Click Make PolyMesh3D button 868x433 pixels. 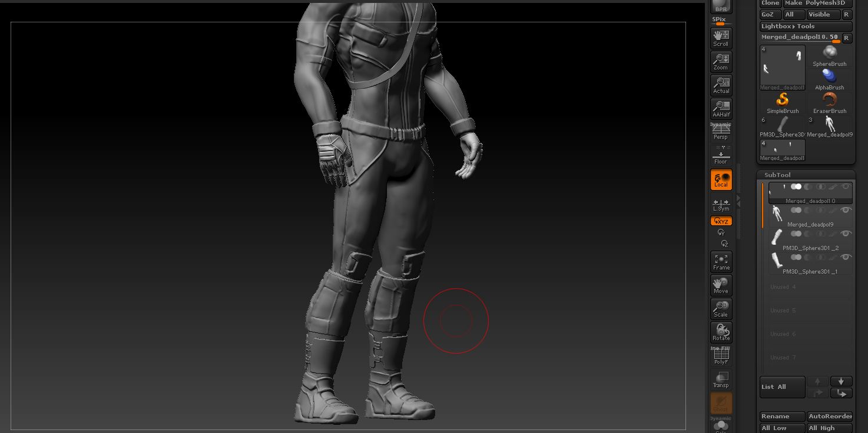817,4
